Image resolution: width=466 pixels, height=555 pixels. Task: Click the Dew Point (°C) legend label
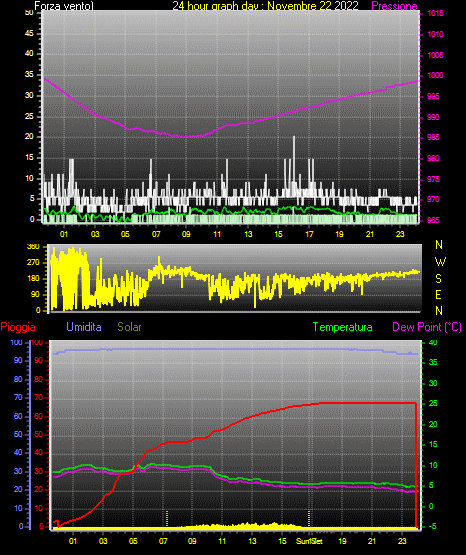point(427,327)
